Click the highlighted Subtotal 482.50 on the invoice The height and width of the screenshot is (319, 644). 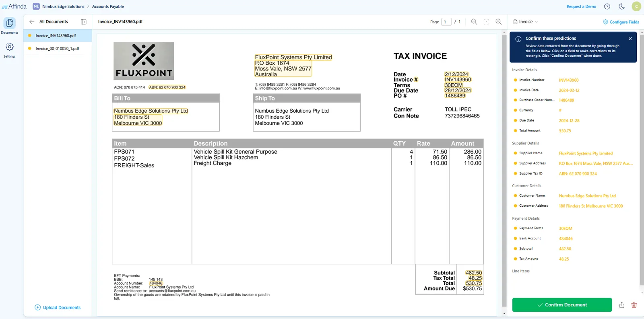coord(473,273)
